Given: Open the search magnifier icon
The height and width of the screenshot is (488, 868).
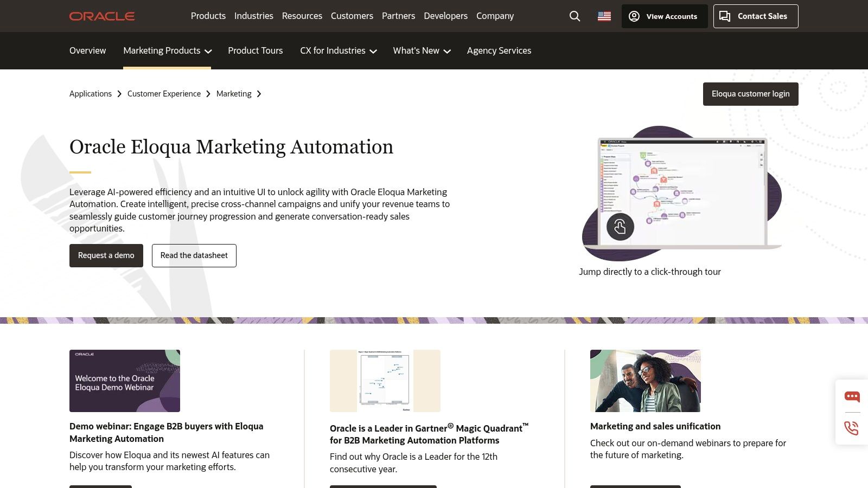Looking at the screenshot, I should click(575, 16).
